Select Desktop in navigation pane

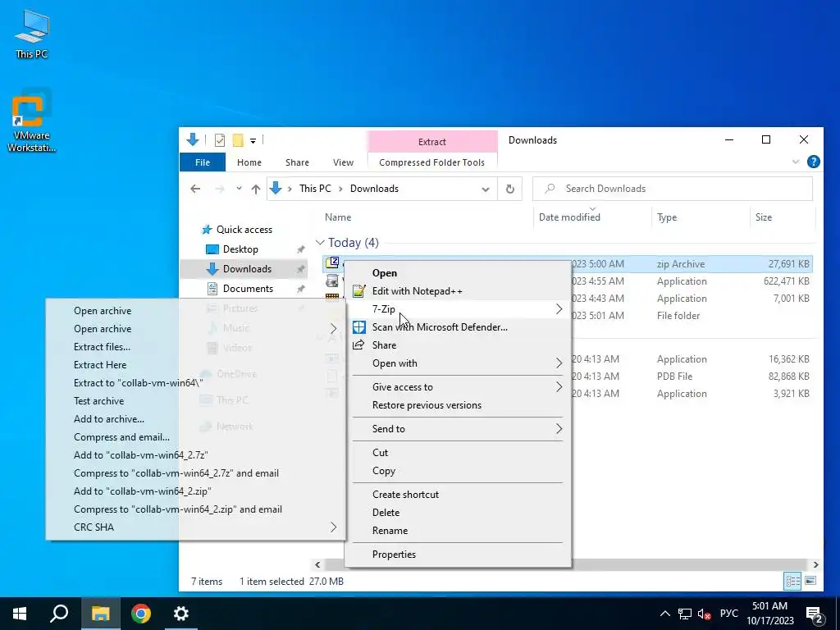coord(240,249)
